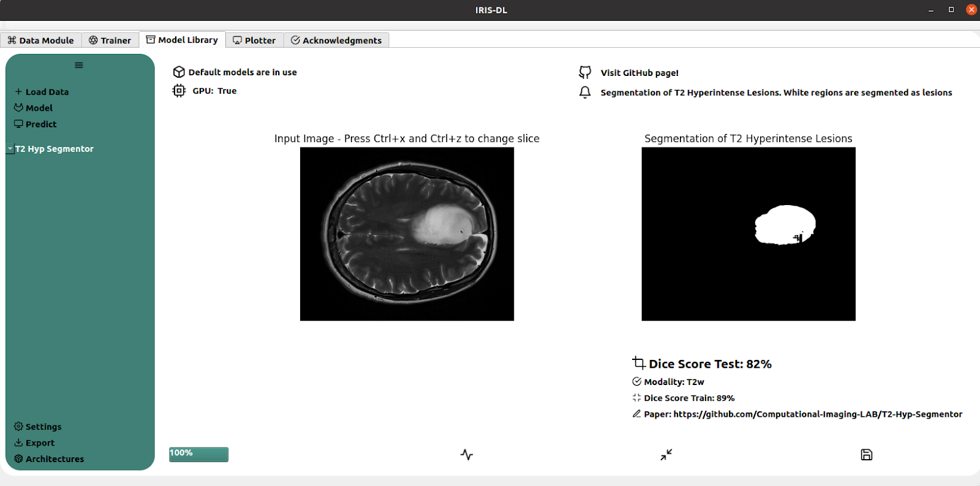Click the GitHub cat icon
This screenshot has height=486, width=980.
click(x=585, y=72)
